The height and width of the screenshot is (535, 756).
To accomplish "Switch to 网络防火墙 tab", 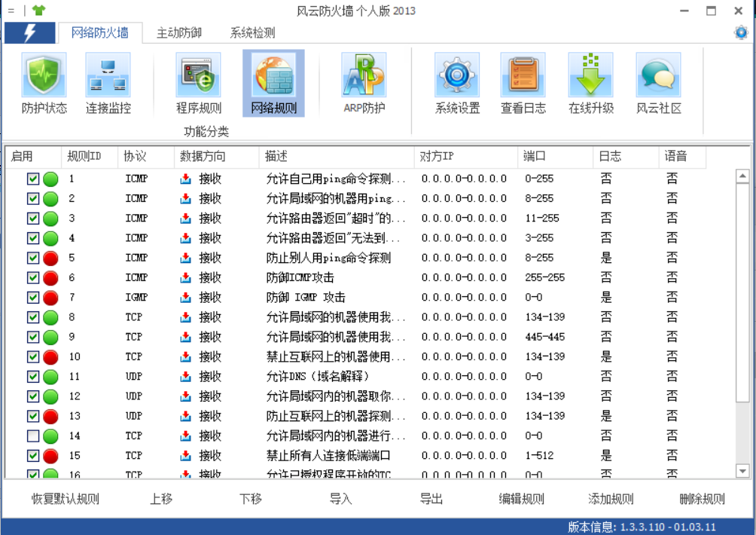I will tap(100, 33).
